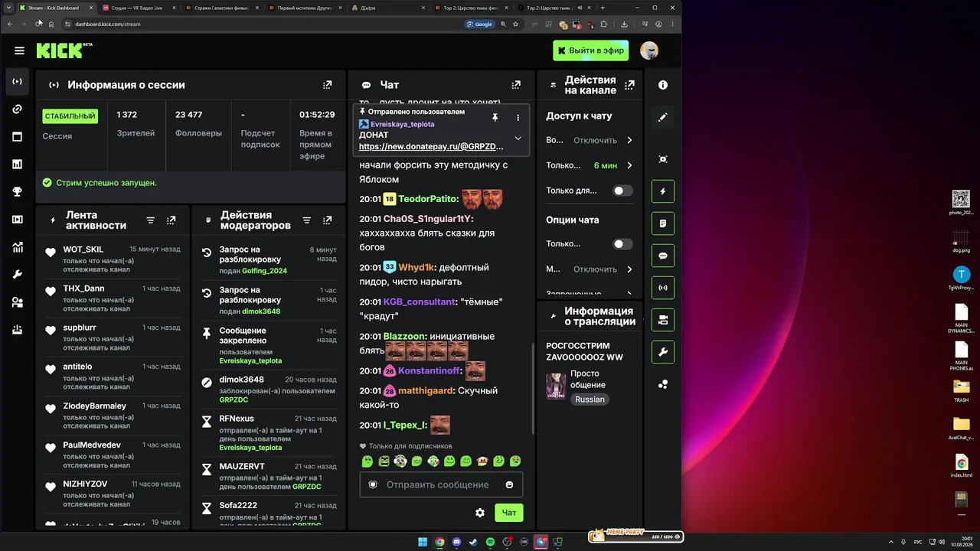
Task: Open Discord from the taskbar
Action: [x=456, y=543]
